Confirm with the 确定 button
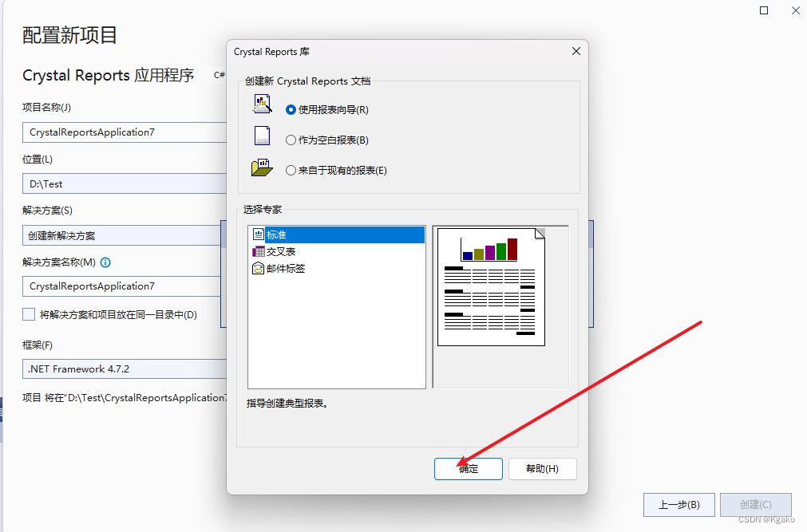 (x=469, y=469)
